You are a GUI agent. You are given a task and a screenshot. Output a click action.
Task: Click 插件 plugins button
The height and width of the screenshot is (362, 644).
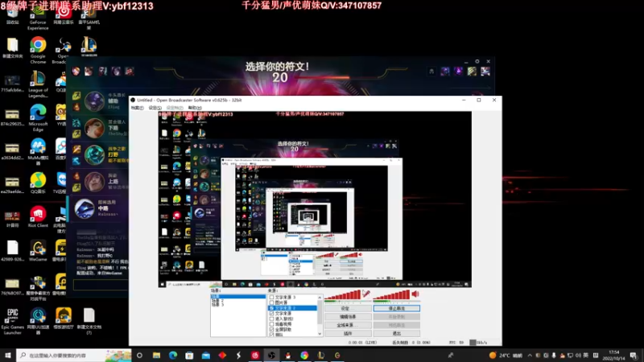(348, 334)
